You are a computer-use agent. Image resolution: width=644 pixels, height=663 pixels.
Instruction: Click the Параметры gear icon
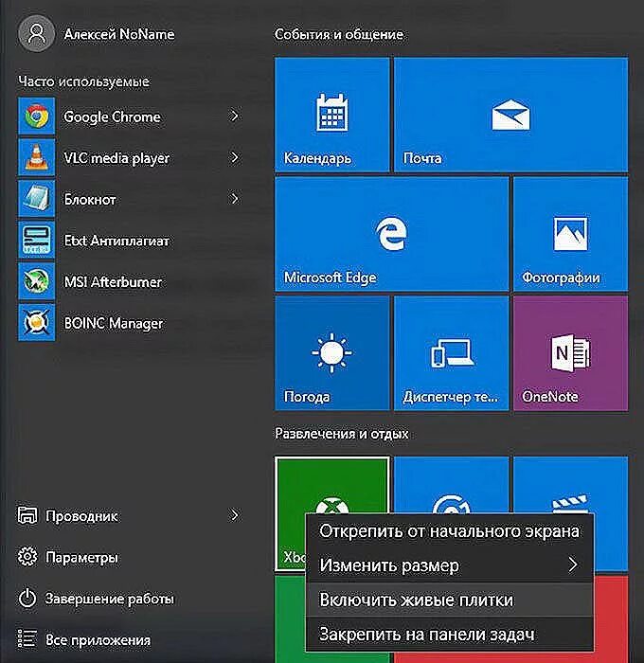coord(27,557)
